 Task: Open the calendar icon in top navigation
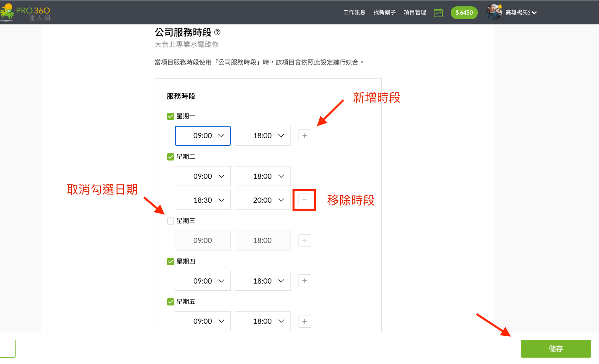pos(438,13)
